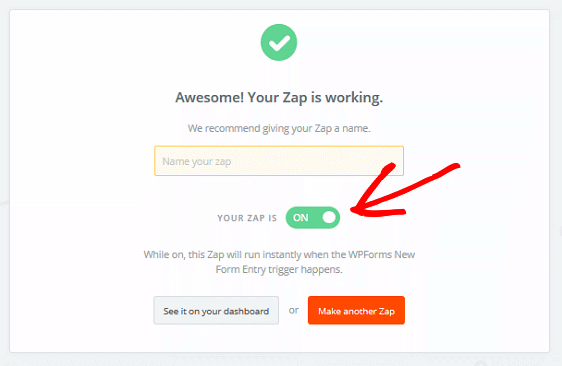This screenshot has width=562, height=366.
Task: Open See it on your dashboard
Action: [x=216, y=310]
